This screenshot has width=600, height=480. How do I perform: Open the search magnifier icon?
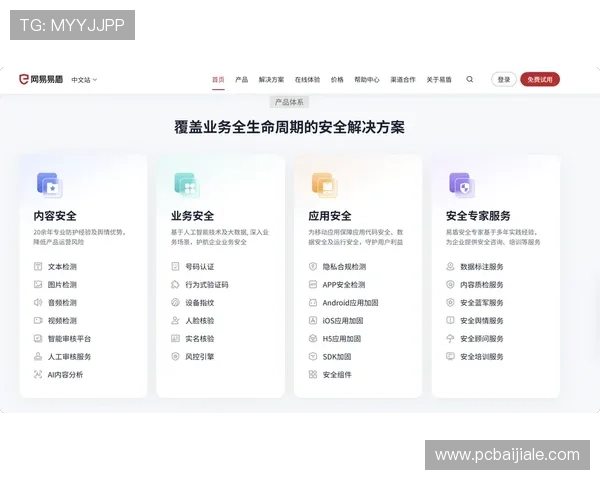pos(470,79)
